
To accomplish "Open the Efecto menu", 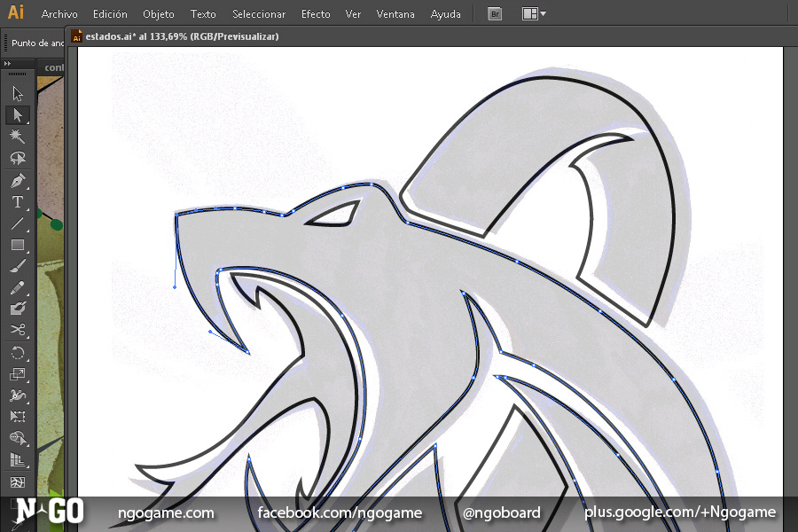I will tap(316, 14).
